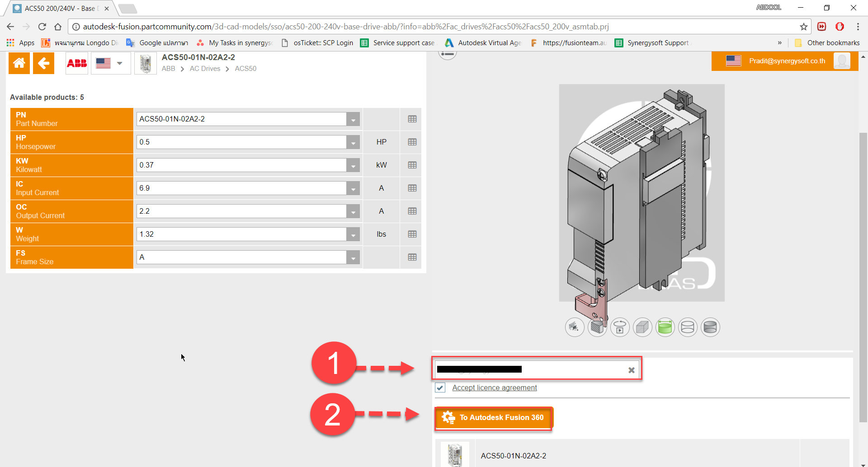
Task: Open the Accept licence agreement link
Action: click(495, 388)
